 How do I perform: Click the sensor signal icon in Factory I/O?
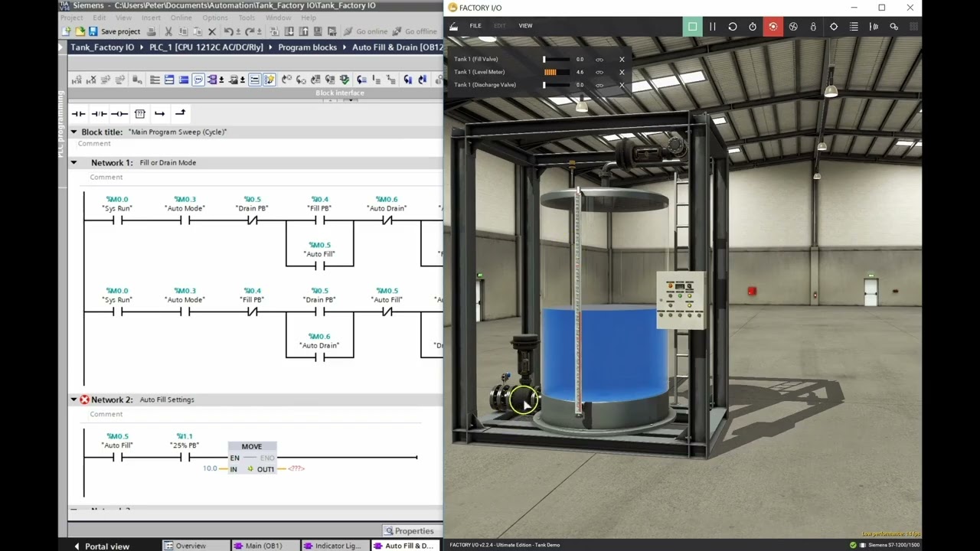coord(874,26)
